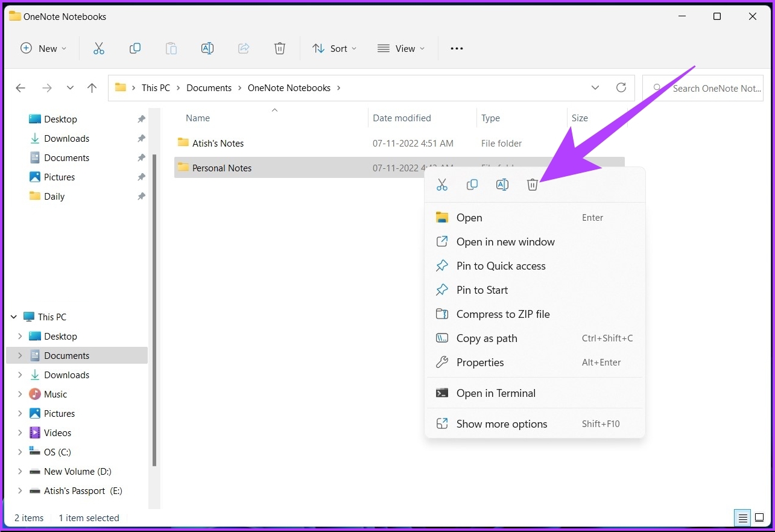Cut the folder via context menu icon

click(442, 184)
